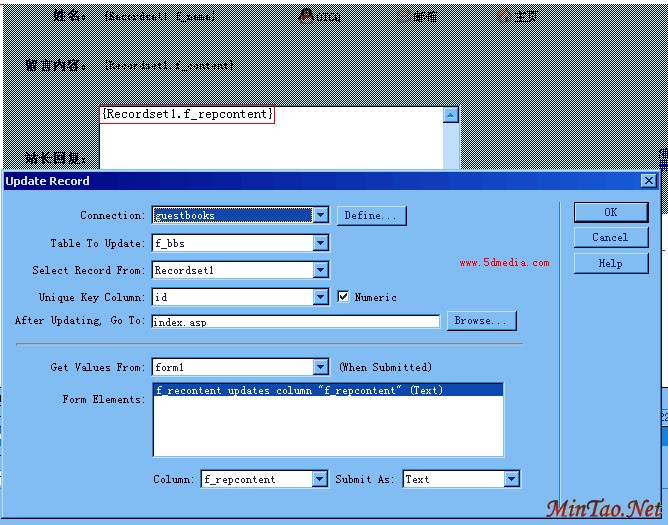Screen dimensions: 668x525
Task: Click the www.5dmedia.com link text
Action: pyautogui.click(x=504, y=263)
